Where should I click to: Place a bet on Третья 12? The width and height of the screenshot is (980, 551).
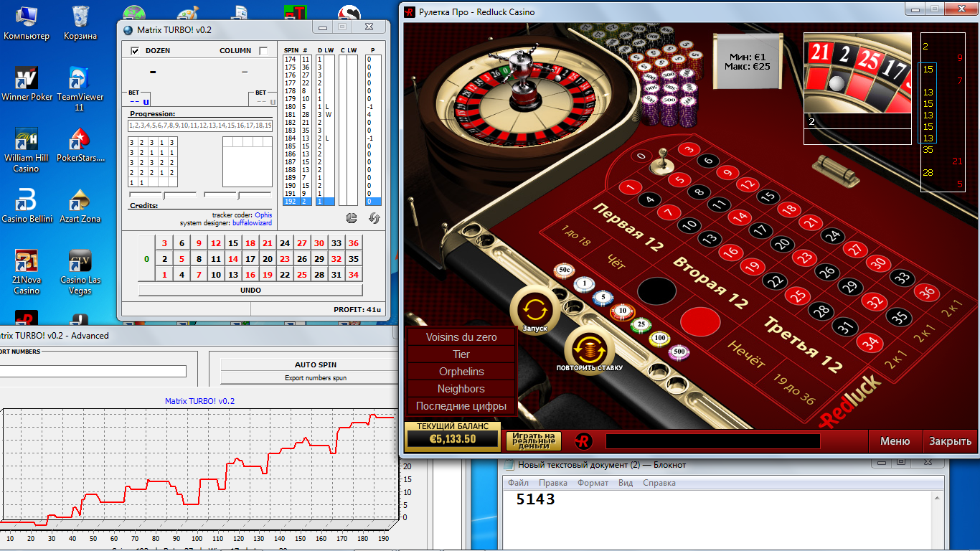[x=801, y=344]
